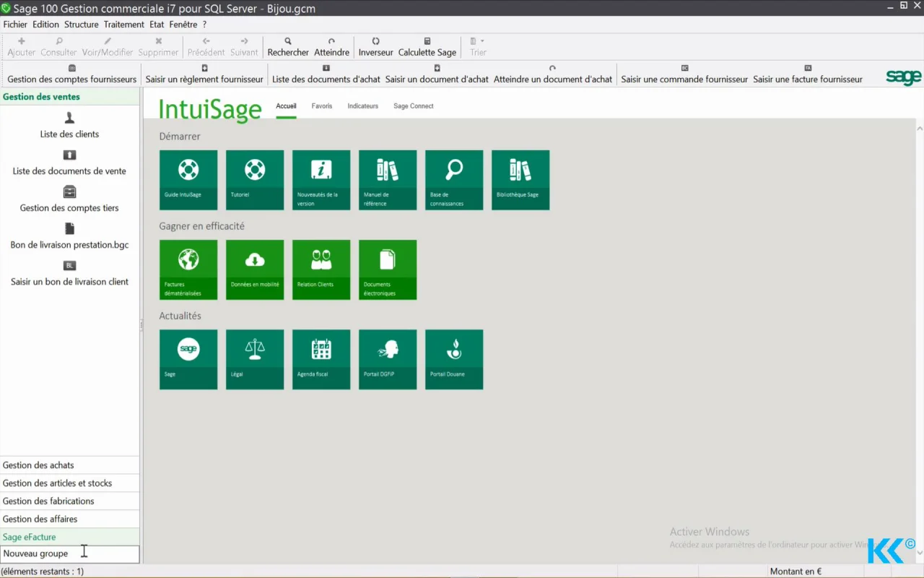Open the Tutoriel tile

pos(255,180)
